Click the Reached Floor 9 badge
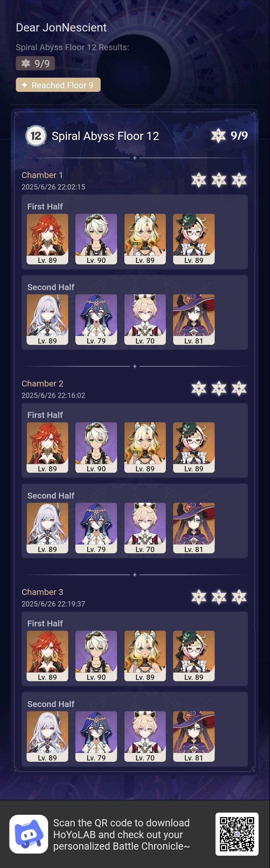Screen dimensions: 270x868 (x=58, y=85)
